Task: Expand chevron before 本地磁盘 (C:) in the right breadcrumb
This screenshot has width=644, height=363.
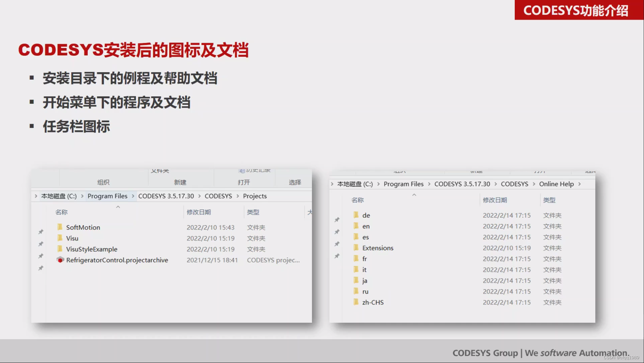Action: tap(332, 184)
